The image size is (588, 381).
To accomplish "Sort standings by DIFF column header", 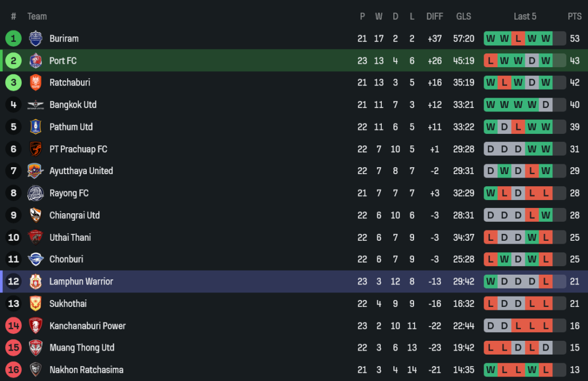I will (x=435, y=17).
